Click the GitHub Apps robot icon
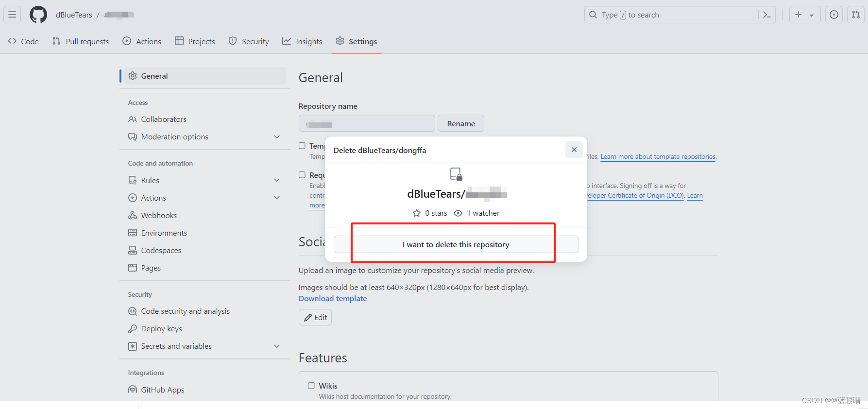 (x=133, y=390)
